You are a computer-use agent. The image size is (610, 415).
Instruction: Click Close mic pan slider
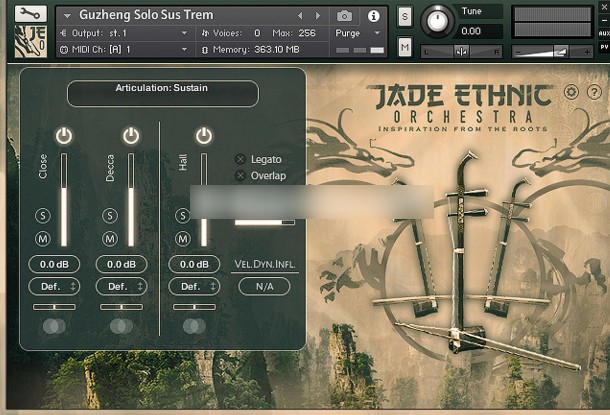(54, 307)
